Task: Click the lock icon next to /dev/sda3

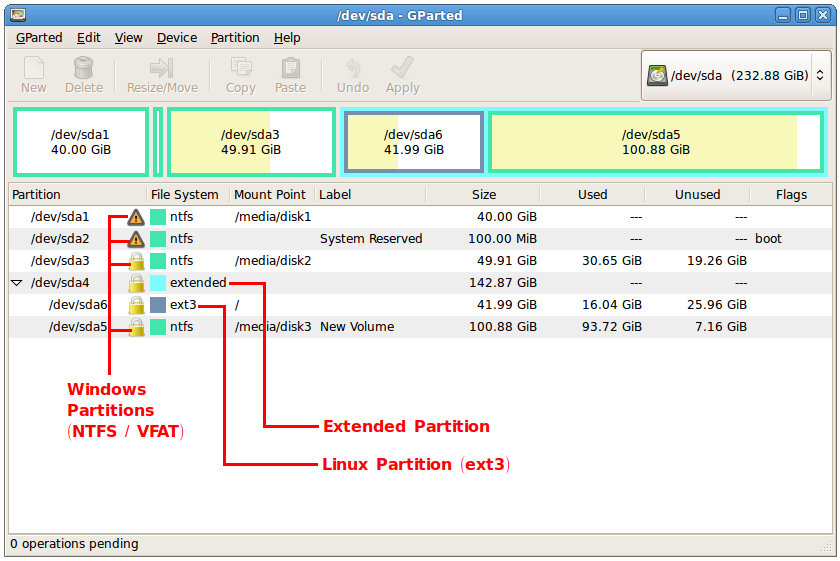Action: point(136,261)
